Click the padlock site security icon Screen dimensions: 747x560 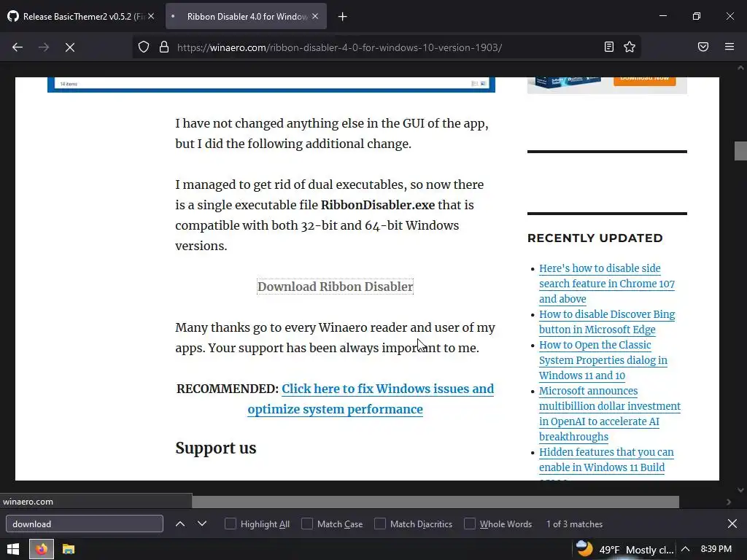pos(164,47)
